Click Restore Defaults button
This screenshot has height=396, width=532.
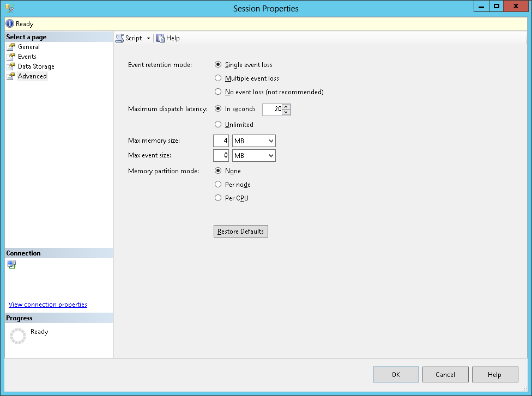(240, 231)
